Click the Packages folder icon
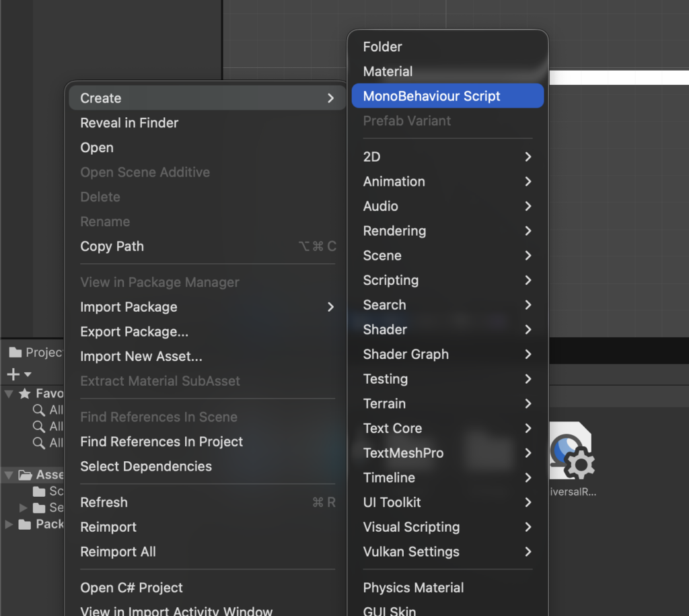Screen dimensions: 689x616 25,524
